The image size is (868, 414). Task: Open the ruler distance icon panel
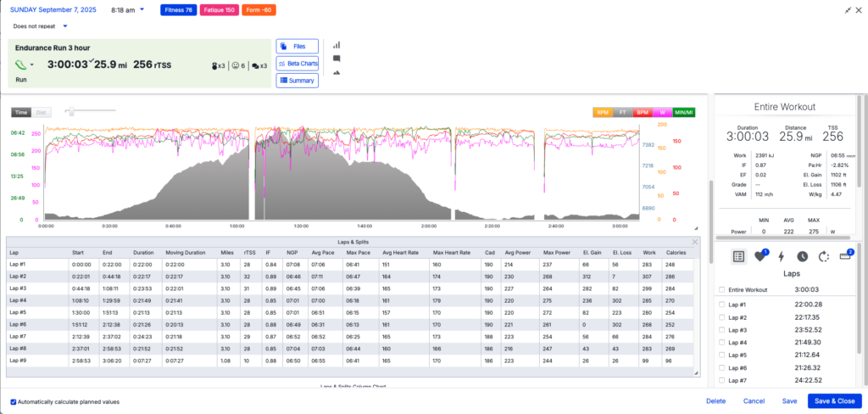point(844,255)
